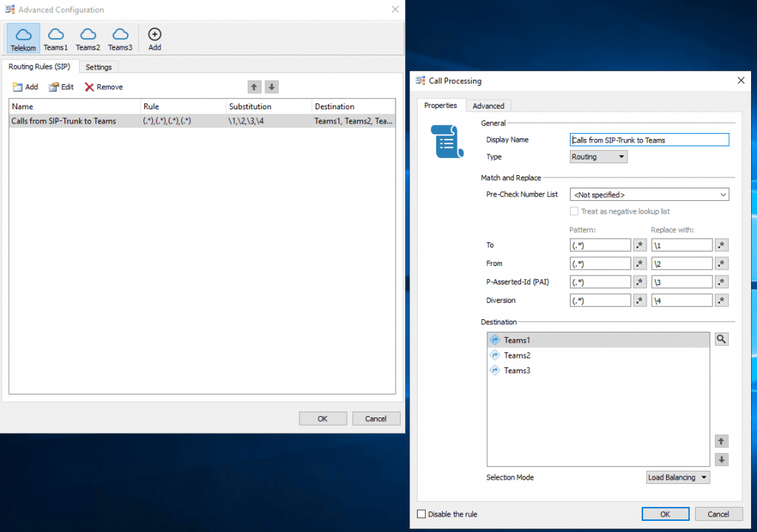Click the P-Asserted-Id pattern field

coord(600,282)
